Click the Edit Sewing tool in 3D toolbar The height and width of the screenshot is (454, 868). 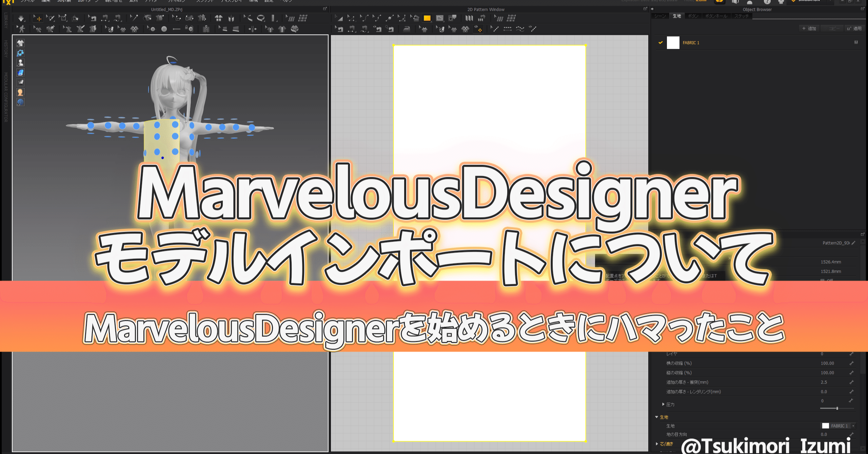click(x=92, y=18)
